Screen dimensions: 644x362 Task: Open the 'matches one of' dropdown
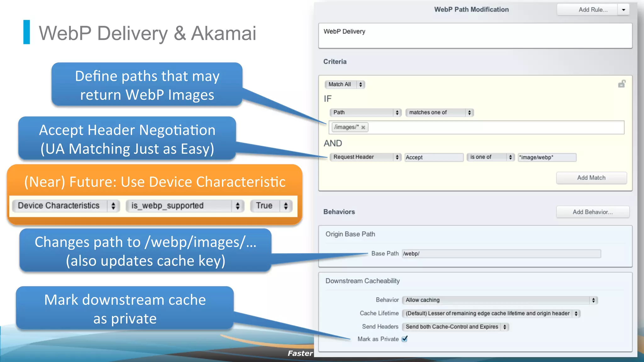(440, 112)
